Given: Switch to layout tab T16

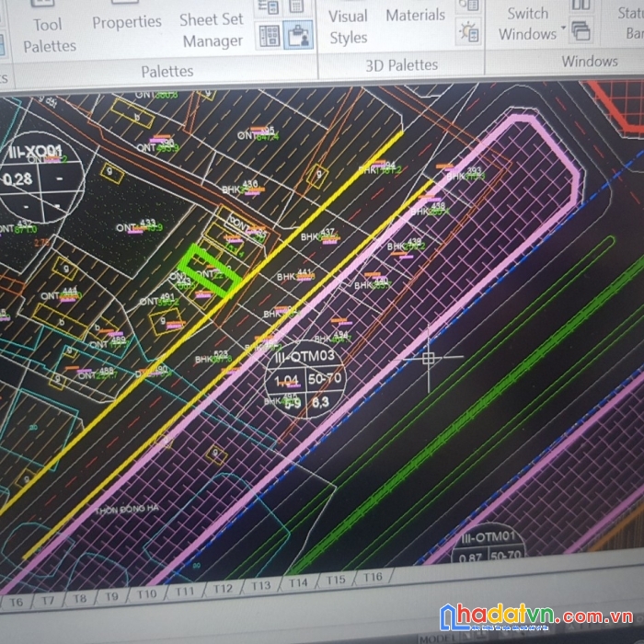Looking at the screenshot, I should click(x=373, y=577).
